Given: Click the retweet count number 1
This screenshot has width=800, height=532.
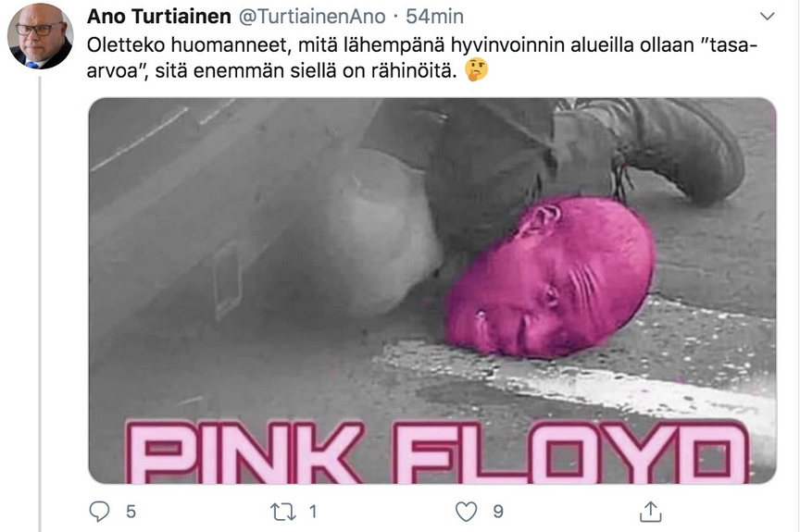Looking at the screenshot, I should coord(313,512).
